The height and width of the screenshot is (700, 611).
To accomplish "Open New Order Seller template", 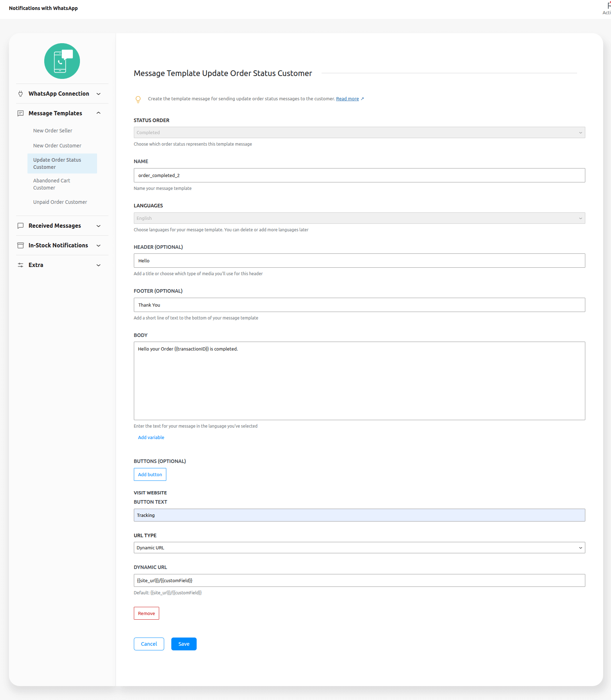I will [53, 131].
